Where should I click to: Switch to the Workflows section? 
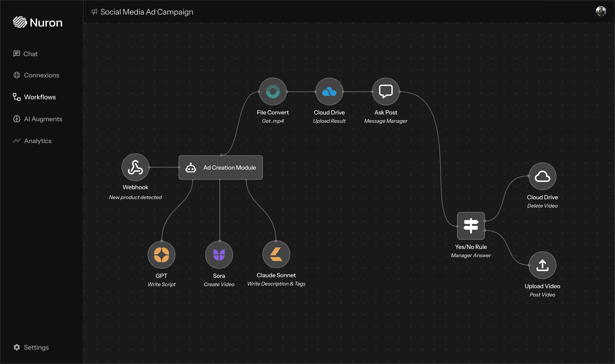point(40,97)
